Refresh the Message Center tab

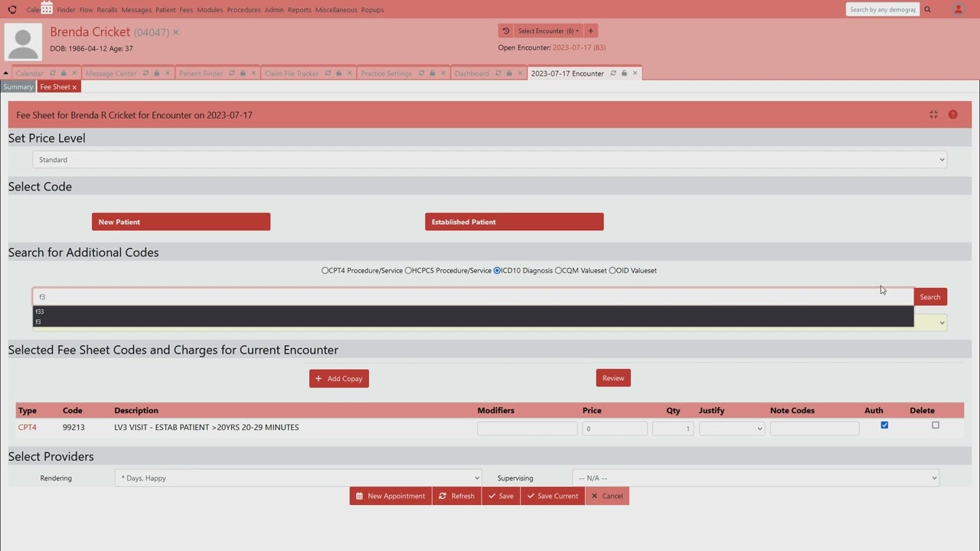click(x=145, y=73)
